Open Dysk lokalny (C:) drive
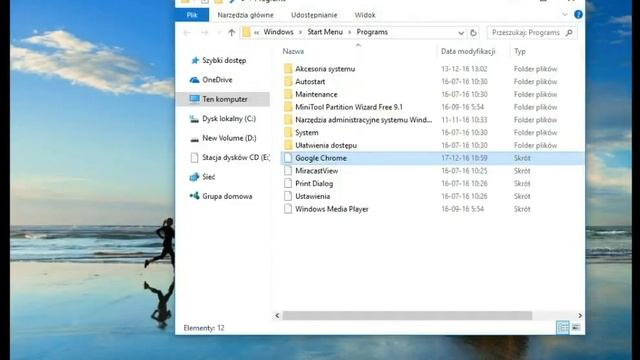This screenshot has width=640, height=360. 229,119
